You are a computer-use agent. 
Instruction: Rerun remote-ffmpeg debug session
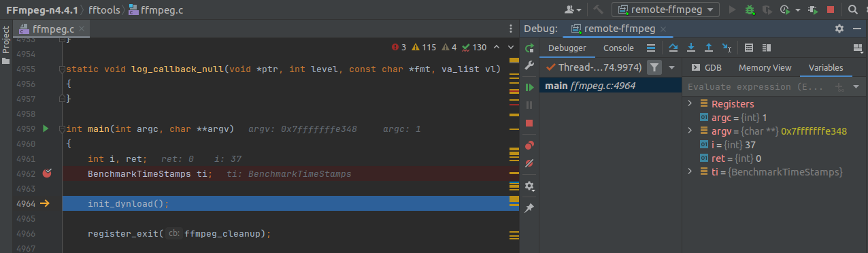click(530, 48)
